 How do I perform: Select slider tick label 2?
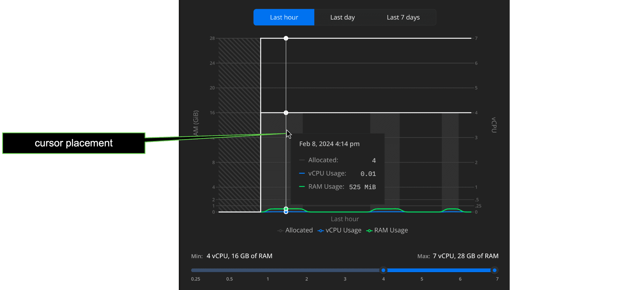(x=307, y=279)
